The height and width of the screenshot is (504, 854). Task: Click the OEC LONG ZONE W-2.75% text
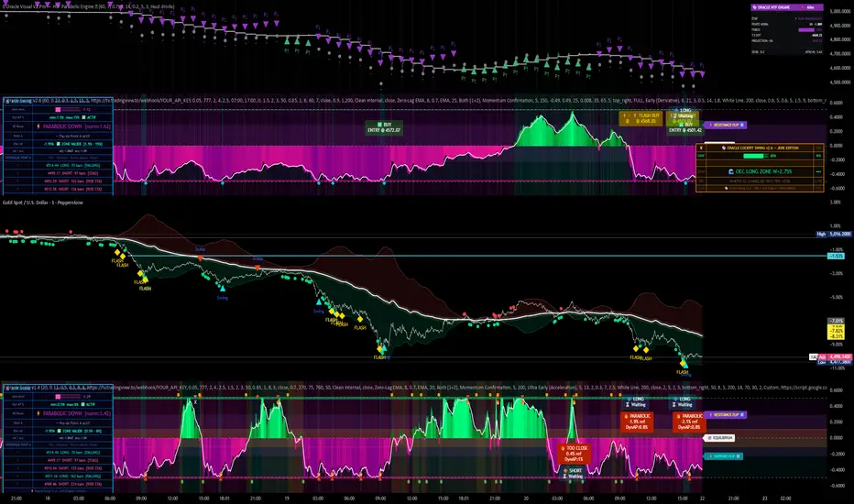pyautogui.click(x=763, y=171)
